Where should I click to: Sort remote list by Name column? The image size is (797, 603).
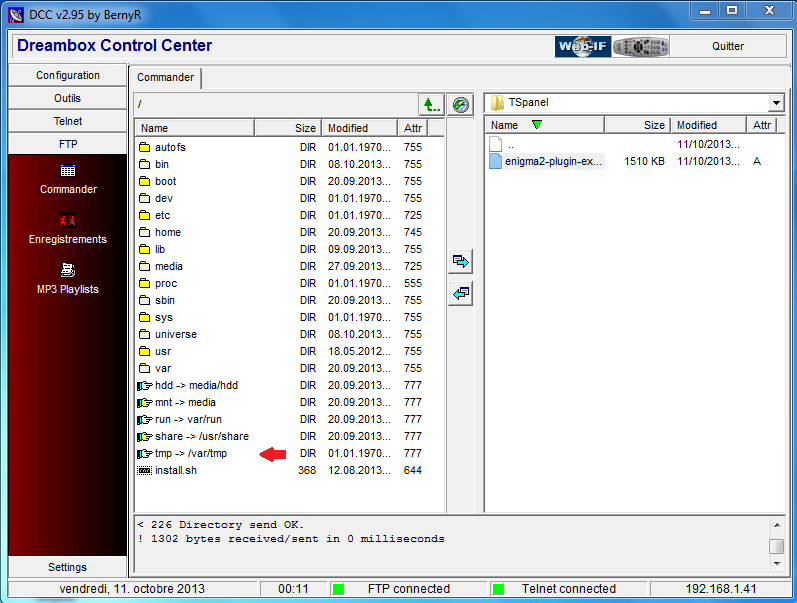pyautogui.click(x=195, y=128)
